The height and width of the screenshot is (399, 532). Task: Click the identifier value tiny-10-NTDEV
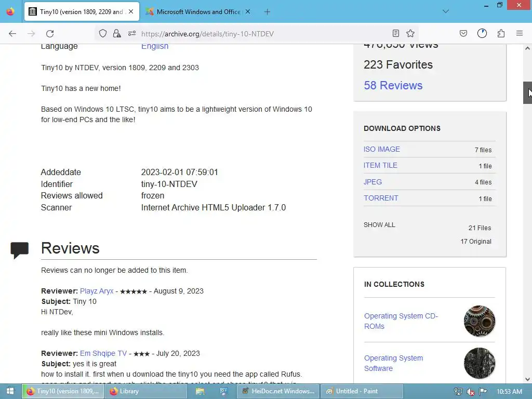pos(169,184)
